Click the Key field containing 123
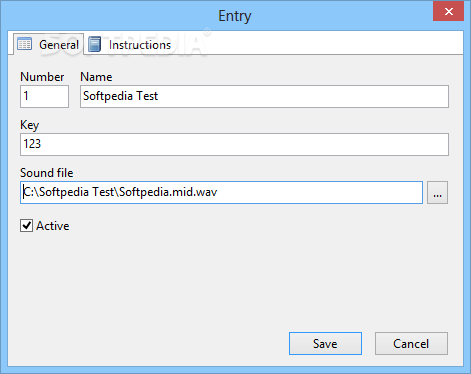The height and width of the screenshot is (374, 471). point(234,144)
